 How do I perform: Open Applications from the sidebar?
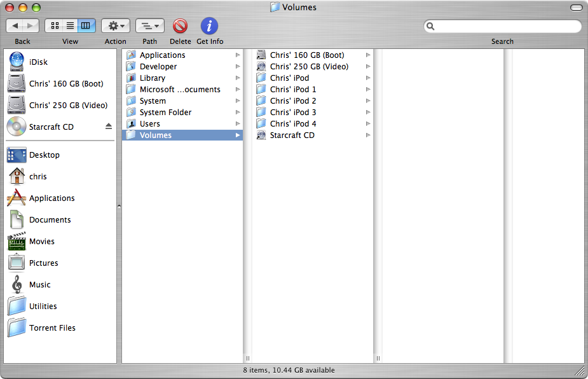(x=60, y=198)
